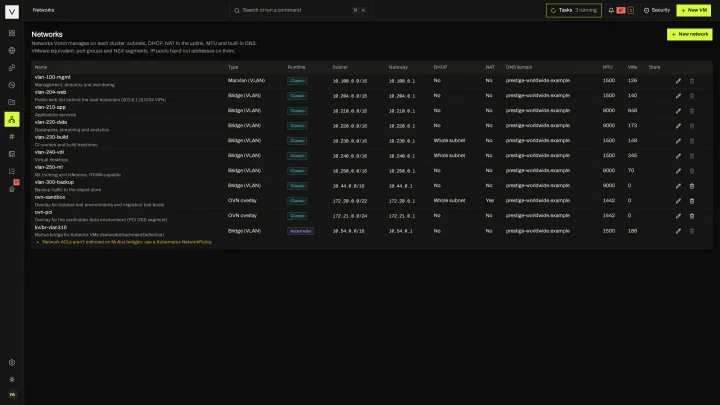
Task: Click the Classic badge on ovn-sandbox row
Action: click(297, 201)
